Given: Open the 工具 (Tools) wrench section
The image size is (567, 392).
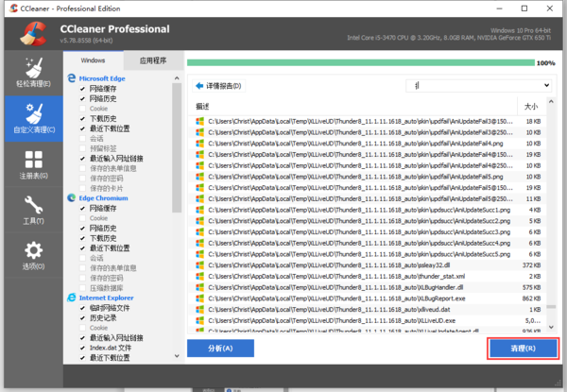Looking at the screenshot, I should (x=31, y=213).
